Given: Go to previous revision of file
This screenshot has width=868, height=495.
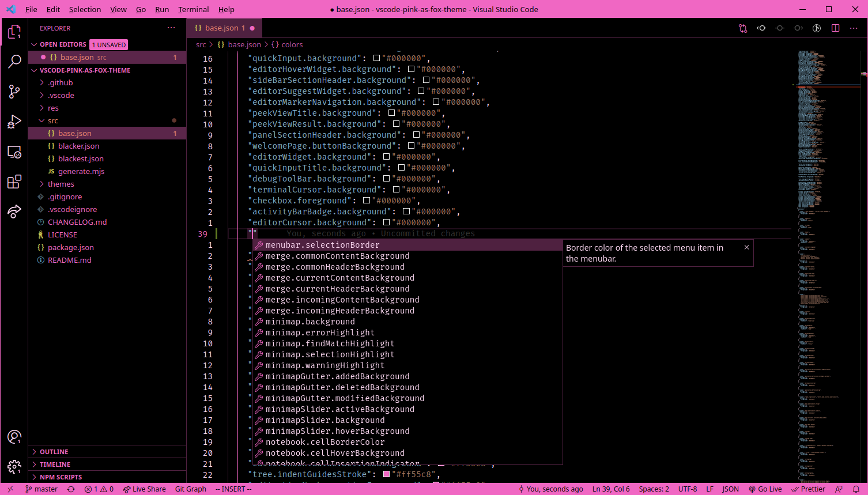Looking at the screenshot, I should (761, 28).
